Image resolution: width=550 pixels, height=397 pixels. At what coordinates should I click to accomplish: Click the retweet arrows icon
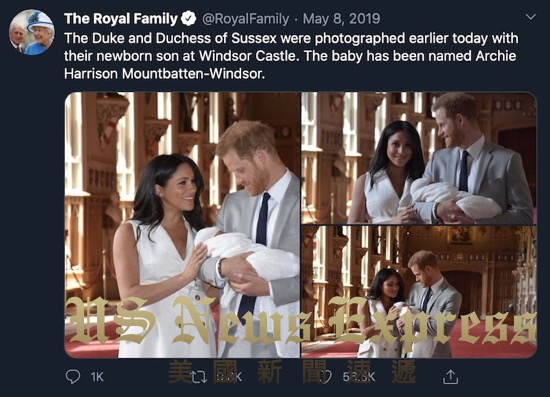click(x=199, y=377)
